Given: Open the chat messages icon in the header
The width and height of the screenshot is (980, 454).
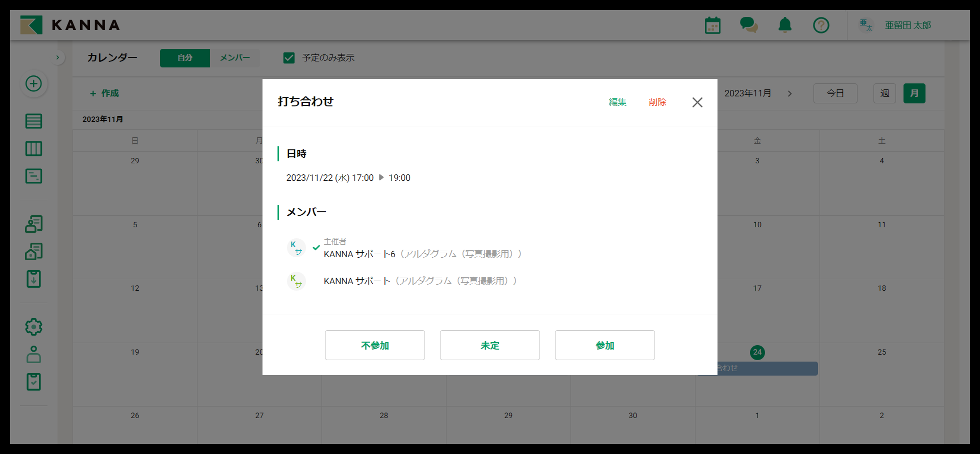Looking at the screenshot, I should (748, 24).
